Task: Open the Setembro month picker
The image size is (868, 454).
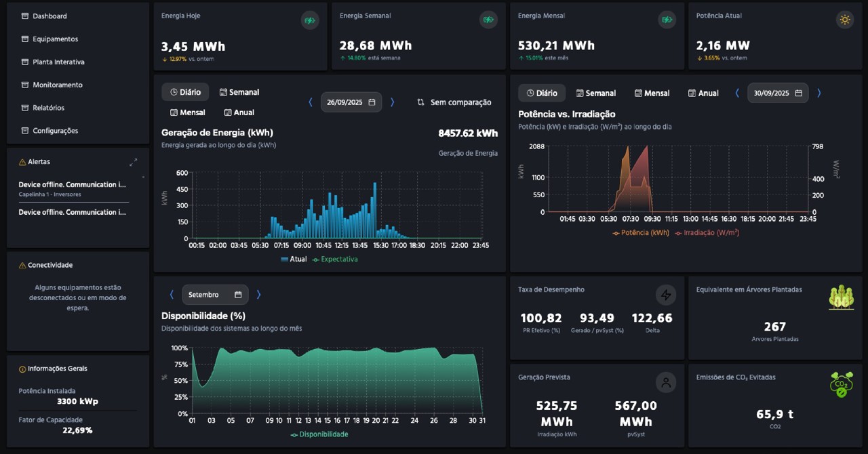Action: click(x=214, y=295)
